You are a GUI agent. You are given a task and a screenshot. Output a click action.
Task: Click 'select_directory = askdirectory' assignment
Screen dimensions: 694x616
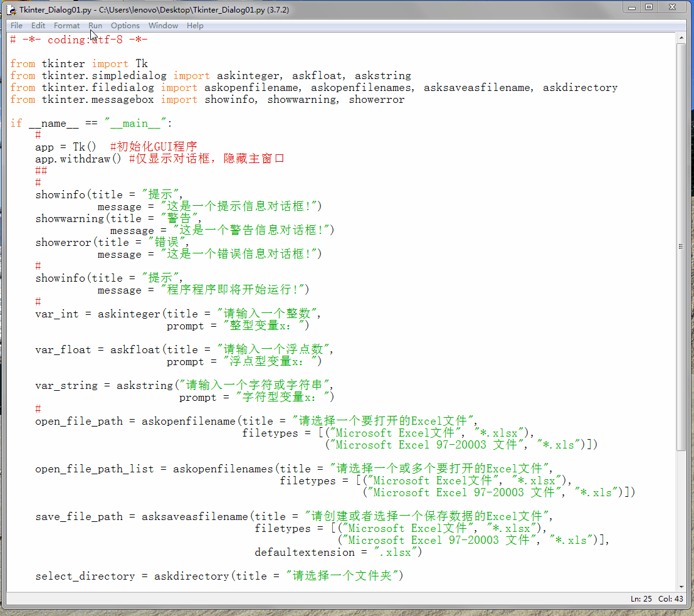[132, 576]
